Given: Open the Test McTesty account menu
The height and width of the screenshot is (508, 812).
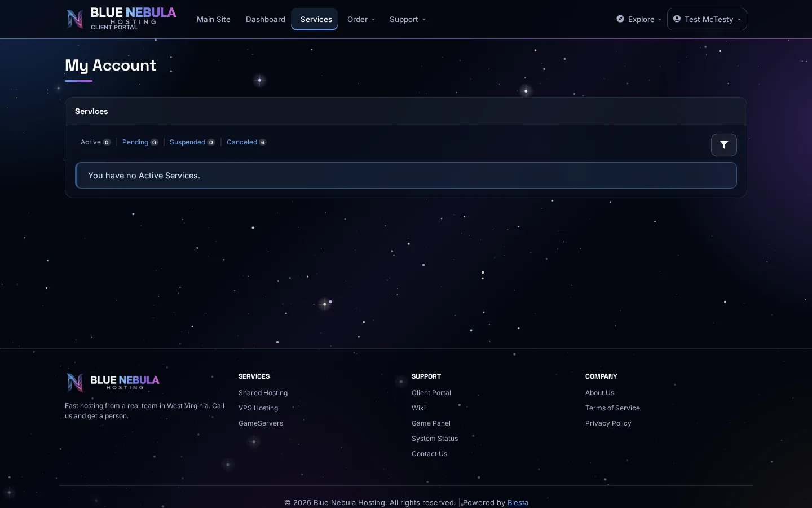Looking at the screenshot, I should (707, 19).
